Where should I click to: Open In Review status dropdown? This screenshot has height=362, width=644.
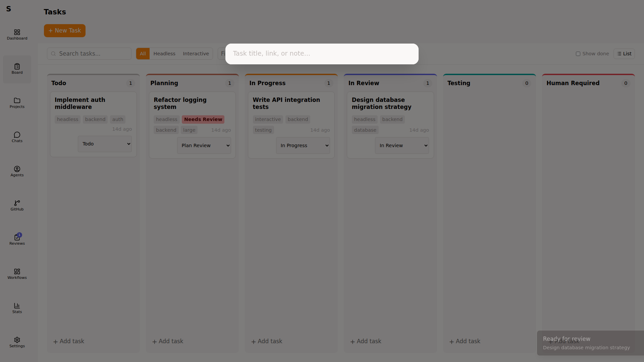402,145
